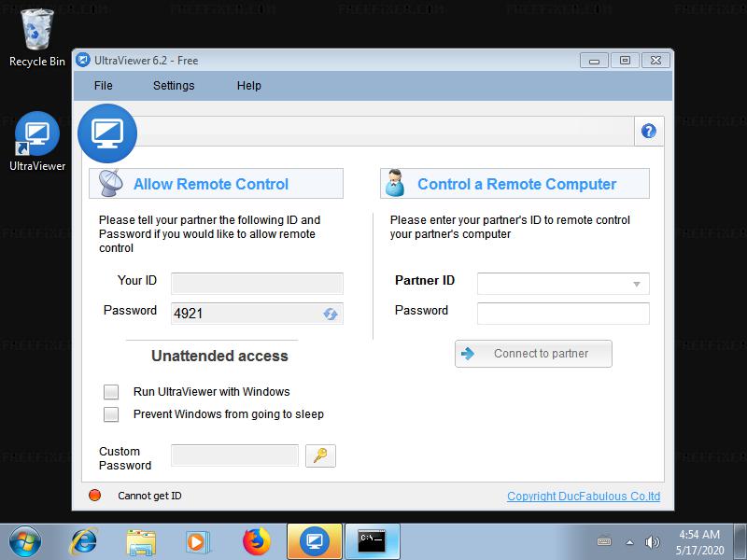The width and height of the screenshot is (747, 560).
Task: Open the File menu
Action: click(x=104, y=86)
